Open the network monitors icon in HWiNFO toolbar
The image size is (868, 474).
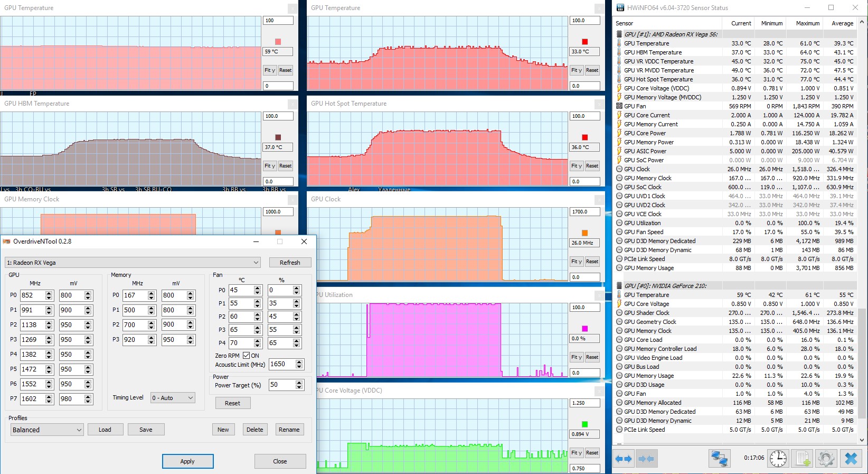click(719, 458)
